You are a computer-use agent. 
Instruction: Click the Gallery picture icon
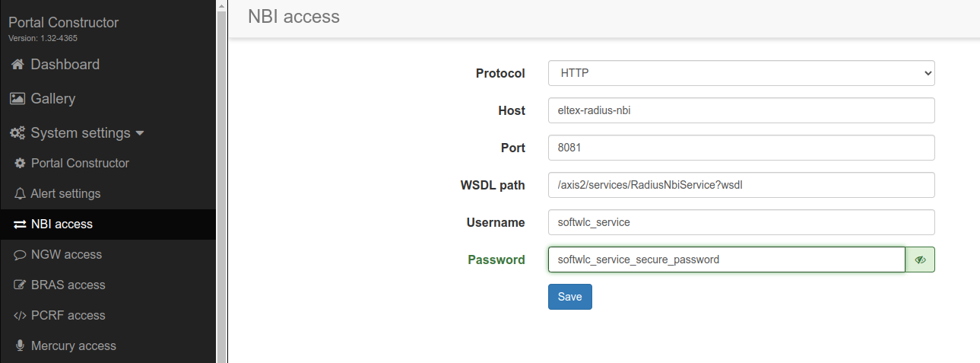click(17, 99)
